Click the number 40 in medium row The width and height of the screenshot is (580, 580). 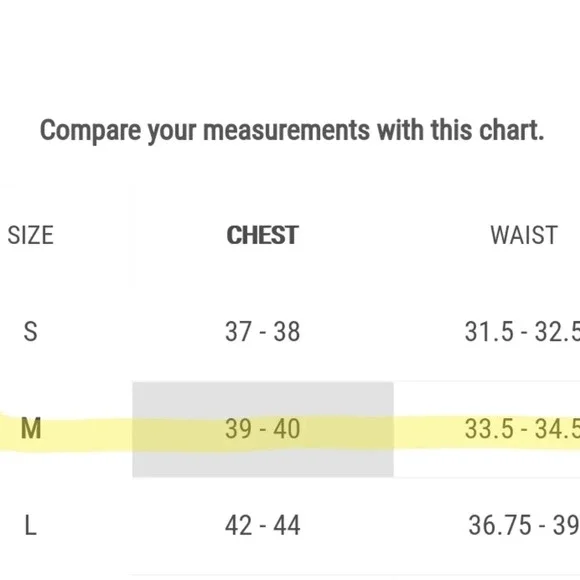tap(287, 429)
